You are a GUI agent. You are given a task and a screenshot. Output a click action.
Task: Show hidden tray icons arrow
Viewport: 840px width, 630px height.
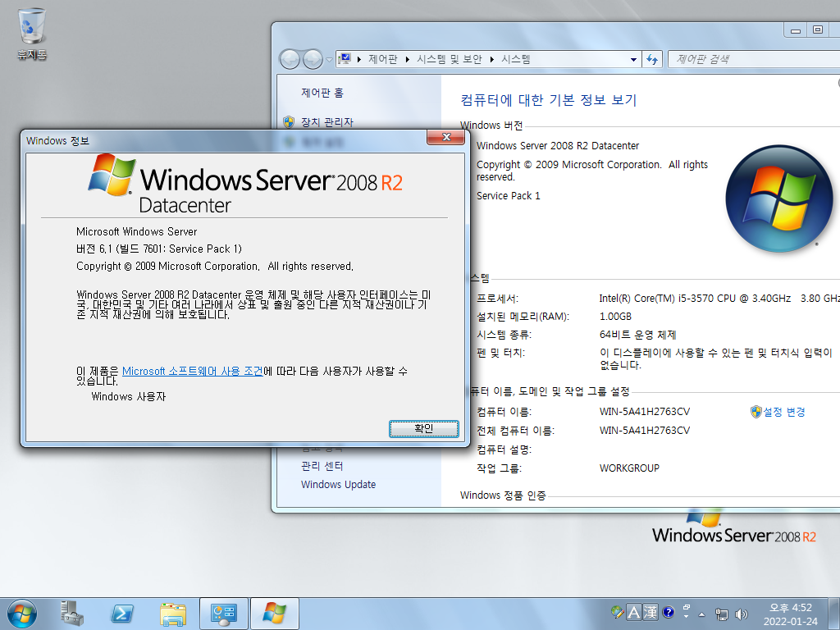pos(702,614)
